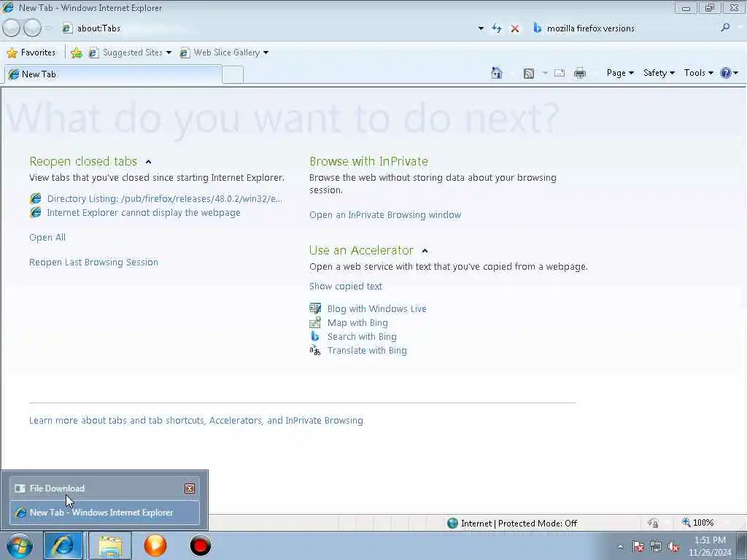Click the Browse with InPrivate heading
The height and width of the screenshot is (560, 747).
tap(368, 161)
